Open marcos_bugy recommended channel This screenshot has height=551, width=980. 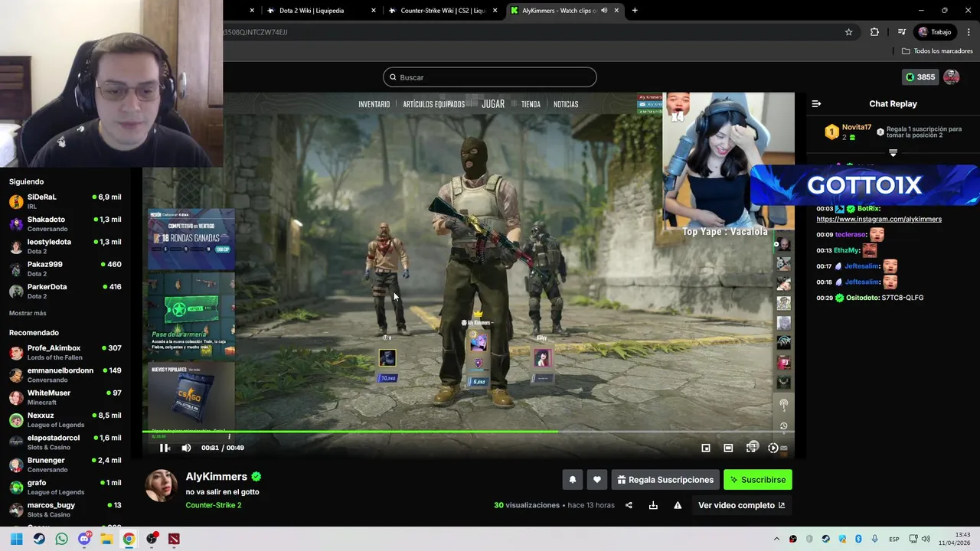(65, 510)
